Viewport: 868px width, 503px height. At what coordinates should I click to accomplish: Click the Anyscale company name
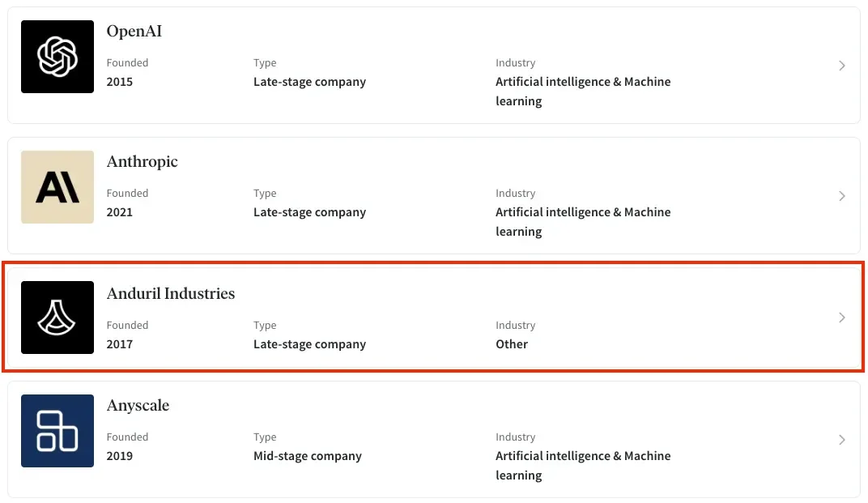(x=138, y=405)
